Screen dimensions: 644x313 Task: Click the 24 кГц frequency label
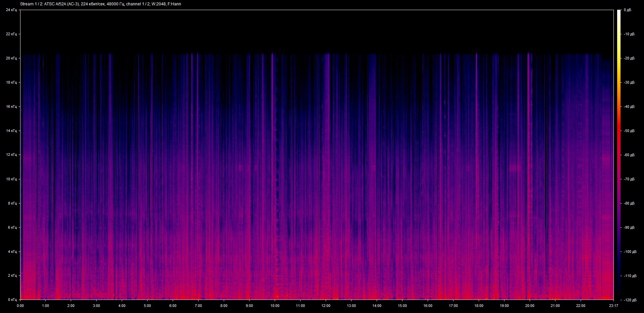coord(11,10)
